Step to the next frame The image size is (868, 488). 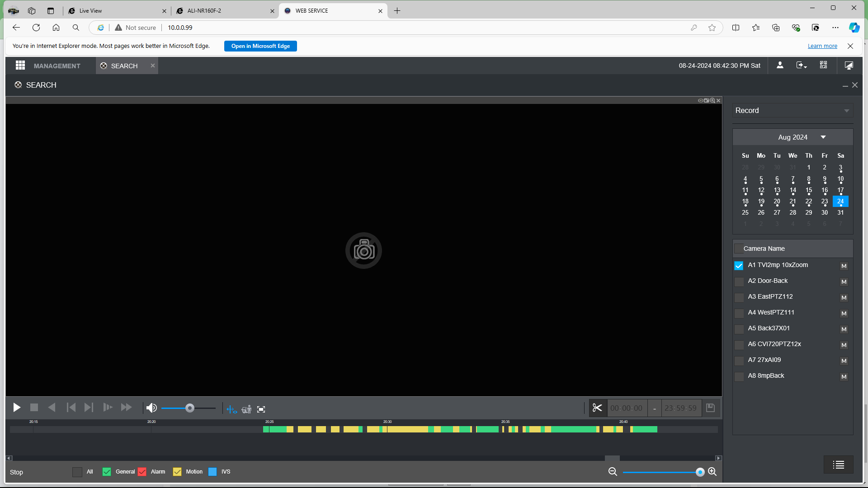89,408
